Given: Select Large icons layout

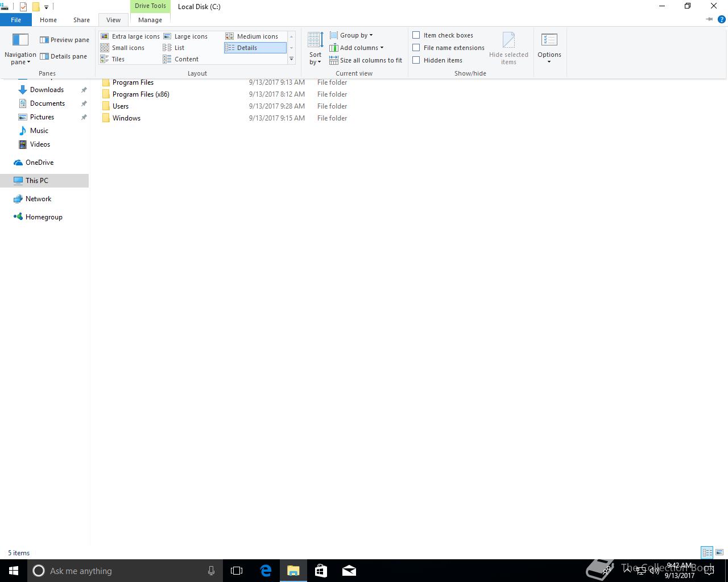Looking at the screenshot, I should [x=185, y=36].
